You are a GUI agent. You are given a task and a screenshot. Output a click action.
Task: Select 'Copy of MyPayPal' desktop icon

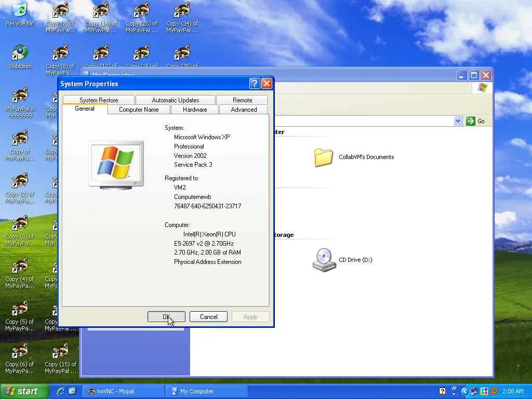(20, 145)
